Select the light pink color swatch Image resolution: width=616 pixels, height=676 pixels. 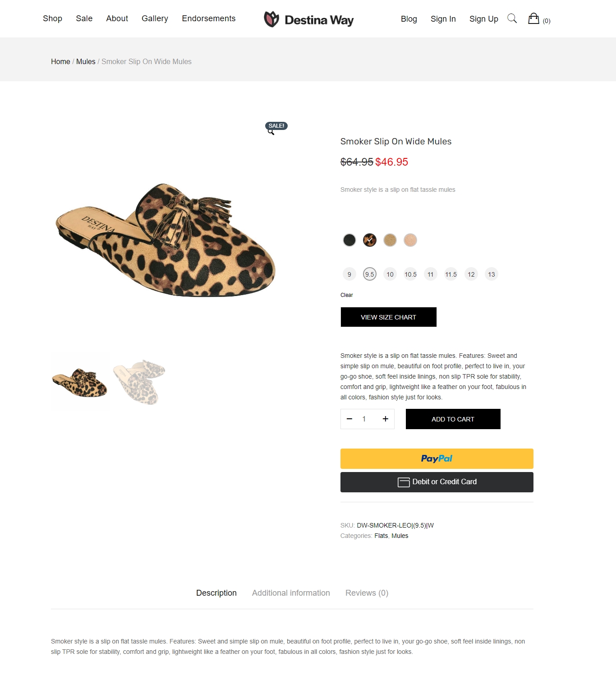410,240
